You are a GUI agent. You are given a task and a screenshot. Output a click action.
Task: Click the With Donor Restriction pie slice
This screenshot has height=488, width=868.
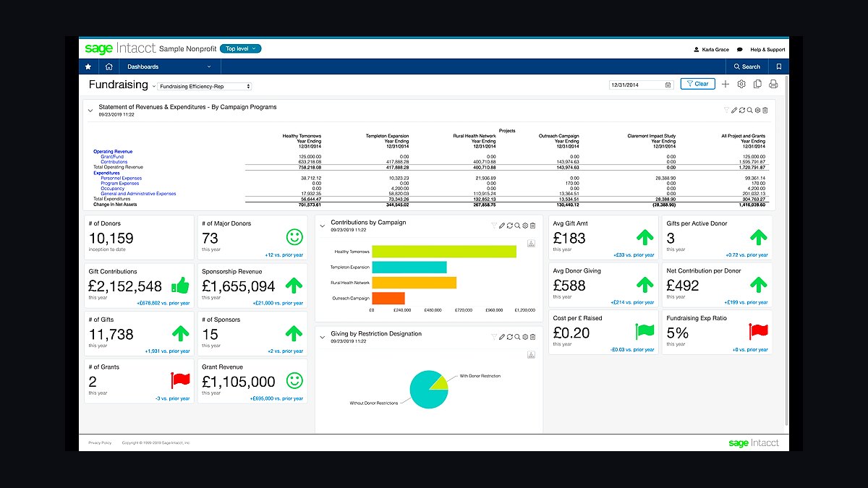point(439,382)
